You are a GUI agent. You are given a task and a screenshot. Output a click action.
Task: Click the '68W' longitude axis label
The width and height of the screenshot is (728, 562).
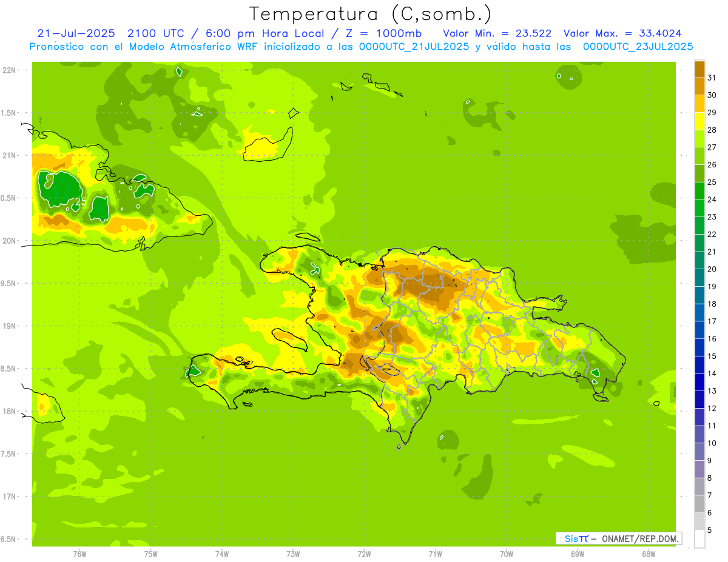coord(649,554)
